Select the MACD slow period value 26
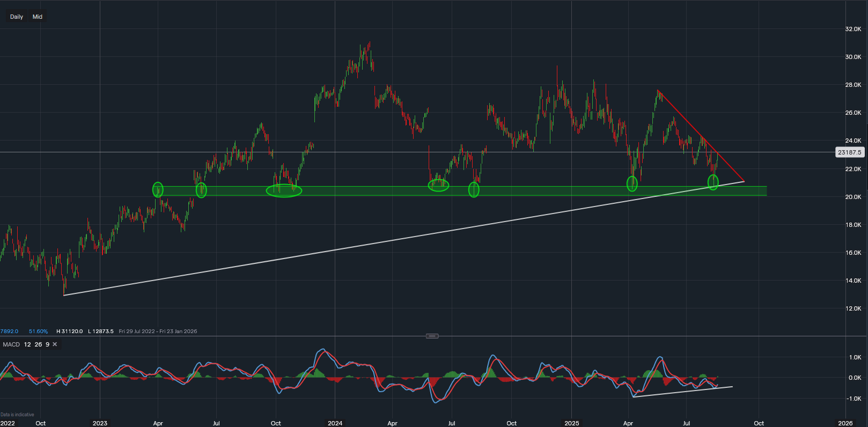This screenshot has height=427, width=868. [x=38, y=344]
